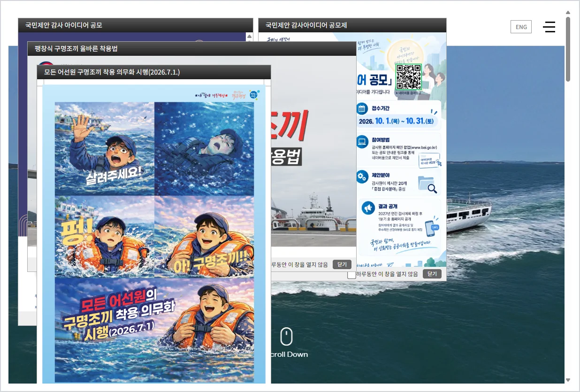Click the SMS phone icon in 결과 공개

tap(433, 229)
